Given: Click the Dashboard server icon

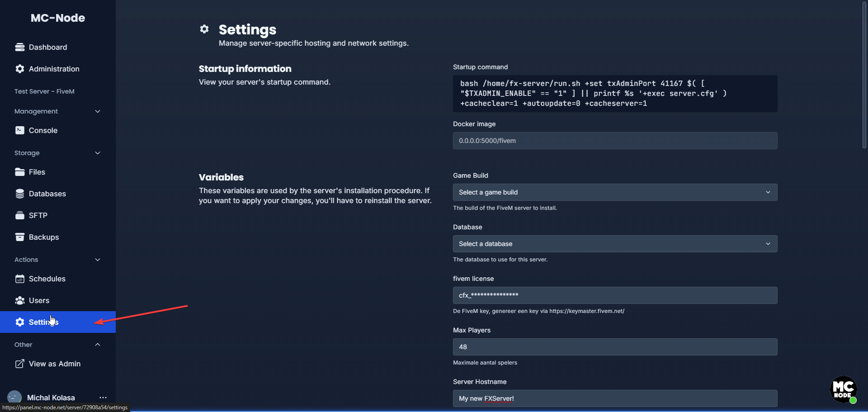Looking at the screenshot, I should tap(19, 47).
